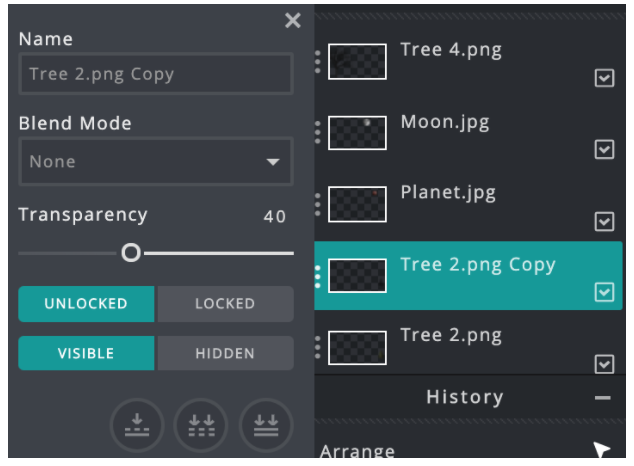Grab the Tree 4.png drag handle dots
Screen dimensions: 634x466
point(318,62)
